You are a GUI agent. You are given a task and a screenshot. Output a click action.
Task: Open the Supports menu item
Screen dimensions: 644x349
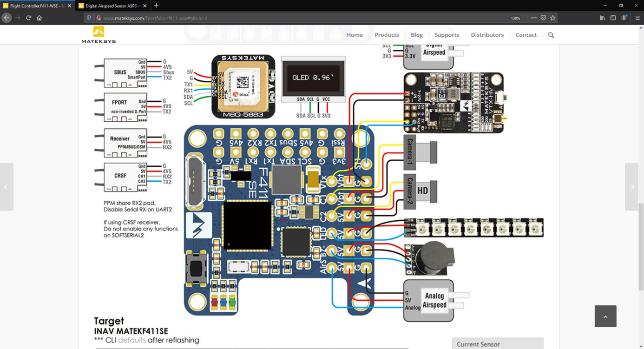coord(447,35)
